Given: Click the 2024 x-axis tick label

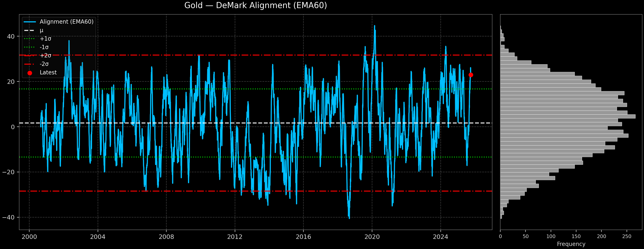Looking at the screenshot, I should pyautogui.click(x=441, y=237).
